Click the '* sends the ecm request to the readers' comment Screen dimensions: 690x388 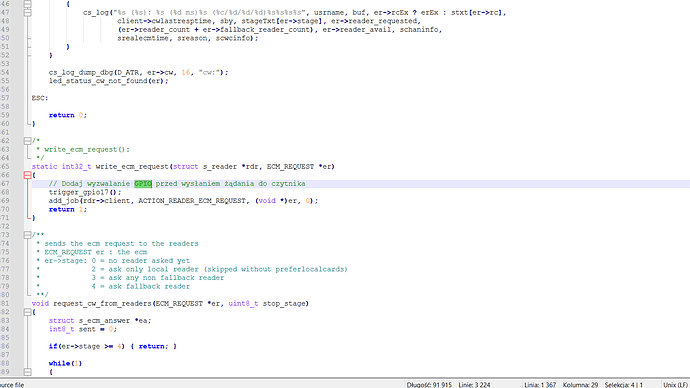tap(117, 244)
